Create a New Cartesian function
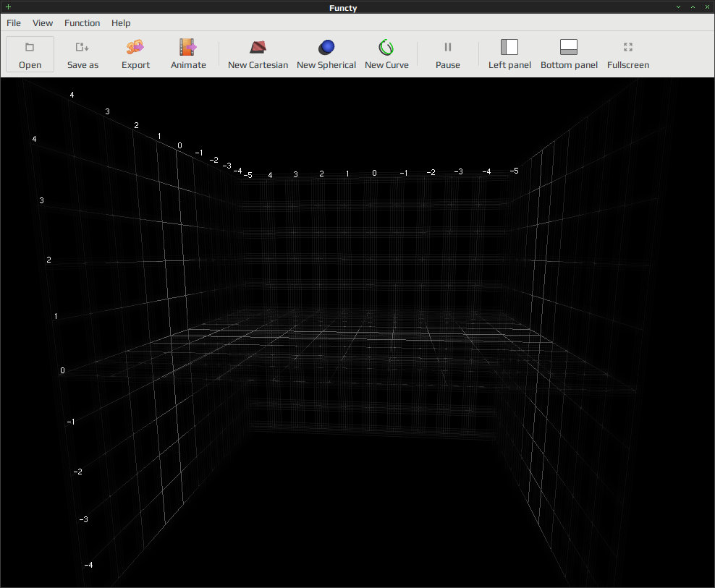715x588 pixels. (258, 54)
